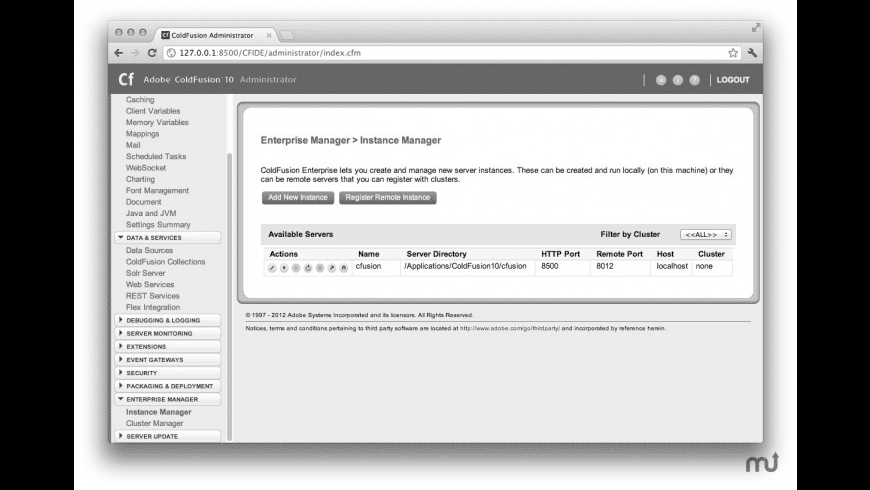Click the open-link arrow icon for cfusion
This screenshot has height=490, width=870.
tap(332, 268)
